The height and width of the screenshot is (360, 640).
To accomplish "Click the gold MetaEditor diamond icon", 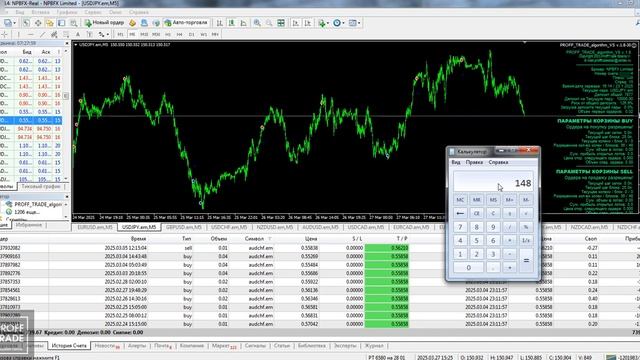I will [x=133, y=23].
